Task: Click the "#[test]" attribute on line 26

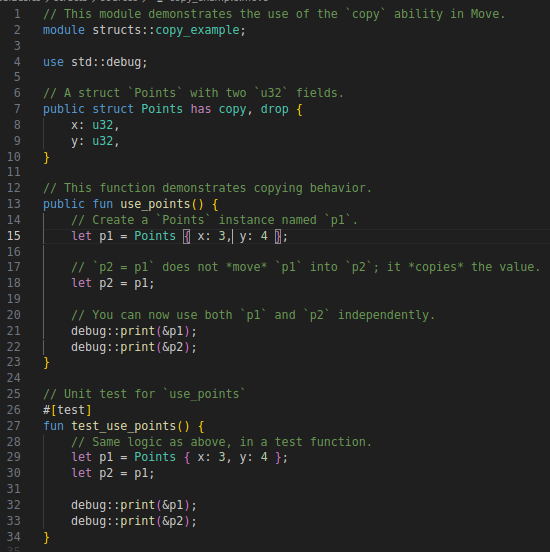Action: coord(67,410)
